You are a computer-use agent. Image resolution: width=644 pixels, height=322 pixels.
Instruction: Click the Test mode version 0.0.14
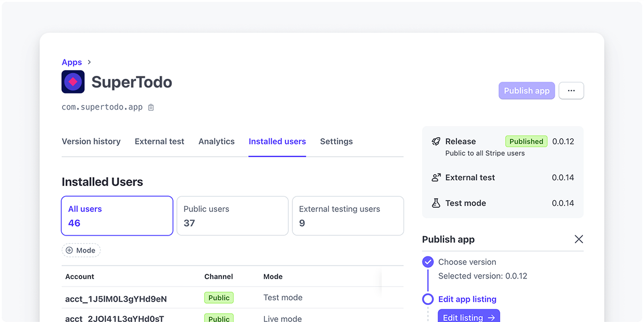click(x=563, y=203)
